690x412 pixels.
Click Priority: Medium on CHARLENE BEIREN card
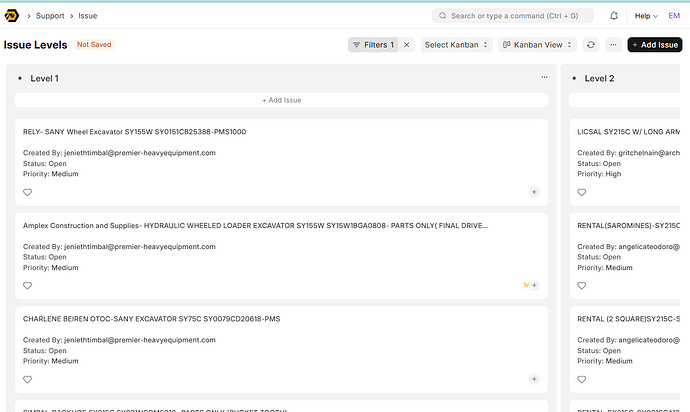coord(51,361)
